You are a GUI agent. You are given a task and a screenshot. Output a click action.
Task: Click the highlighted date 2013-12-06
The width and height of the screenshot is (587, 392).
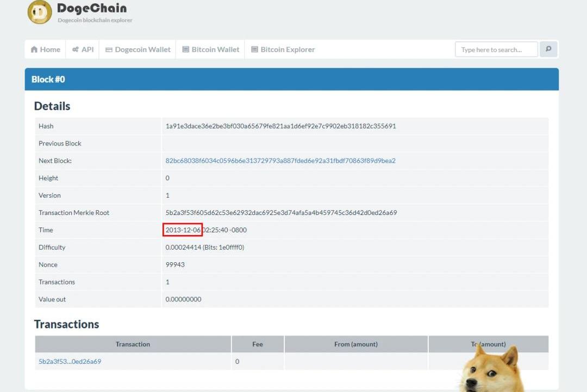coord(183,230)
